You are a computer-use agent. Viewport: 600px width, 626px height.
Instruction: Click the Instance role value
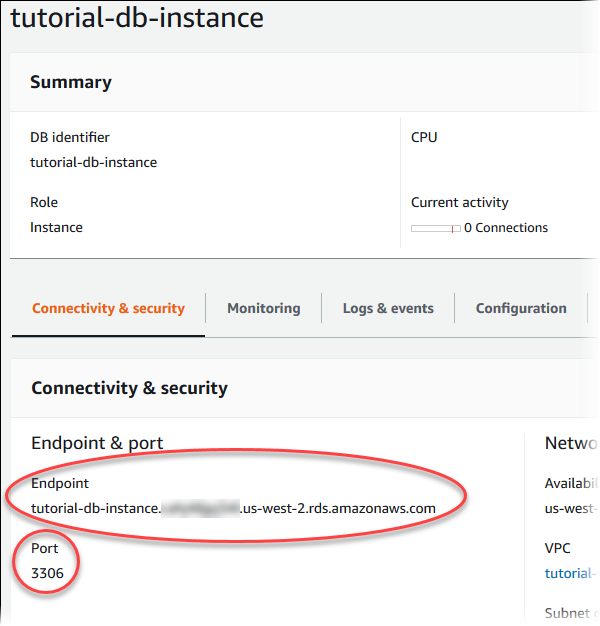[x=56, y=227]
